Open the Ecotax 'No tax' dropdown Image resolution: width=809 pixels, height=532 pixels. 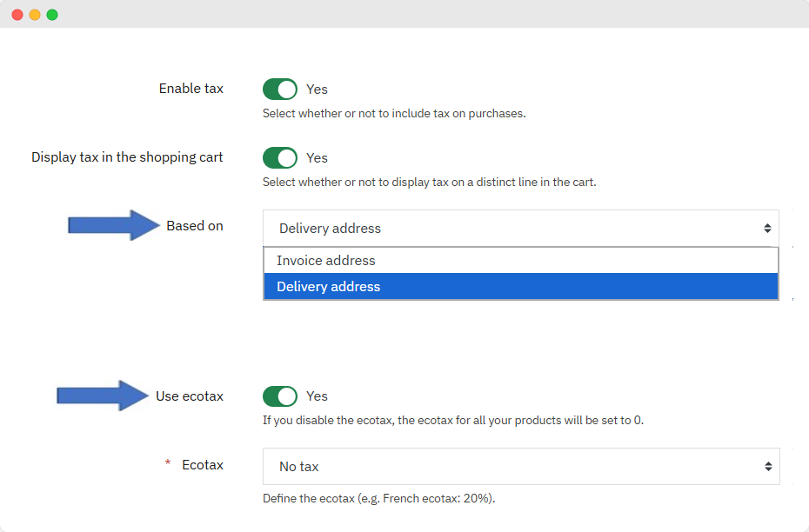(x=520, y=467)
